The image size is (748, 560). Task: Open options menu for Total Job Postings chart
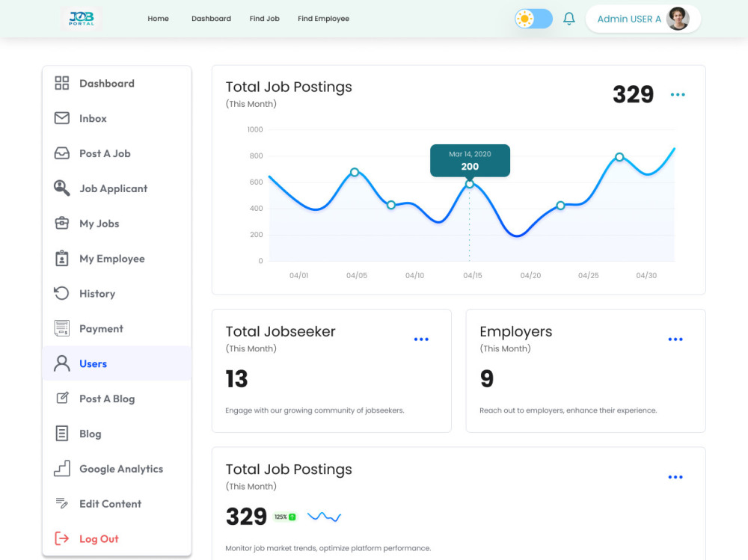coord(678,94)
